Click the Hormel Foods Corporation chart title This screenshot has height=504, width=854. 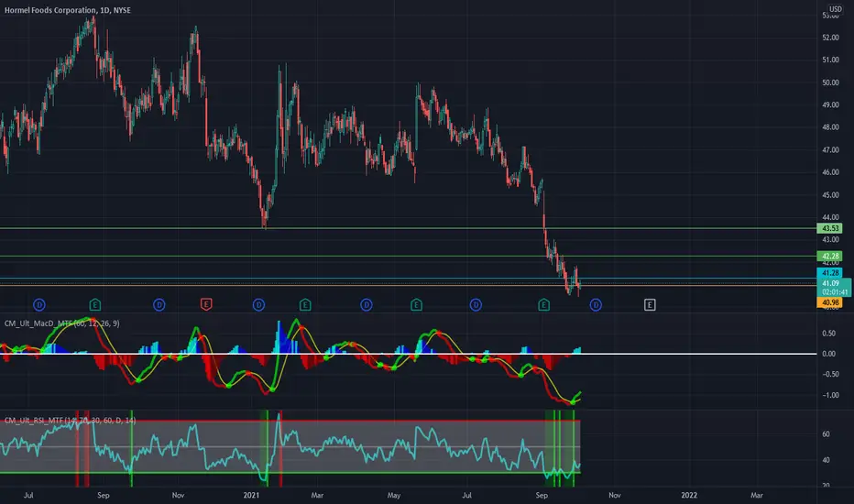(68, 10)
